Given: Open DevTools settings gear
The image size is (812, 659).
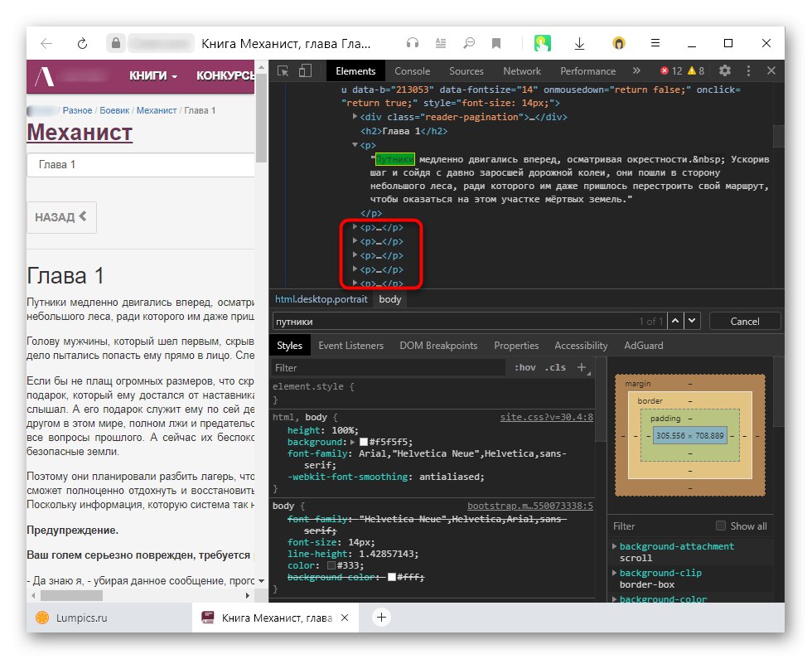Looking at the screenshot, I should click(x=725, y=71).
